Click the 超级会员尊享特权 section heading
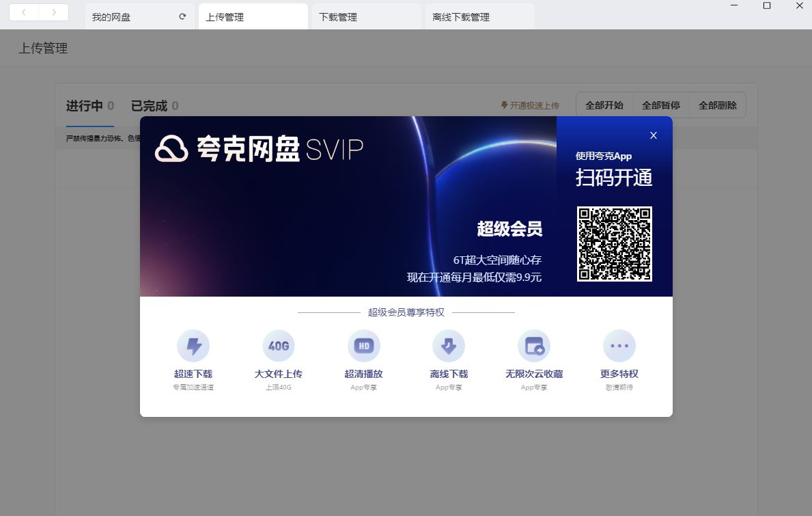The height and width of the screenshot is (516, 812). (x=406, y=312)
